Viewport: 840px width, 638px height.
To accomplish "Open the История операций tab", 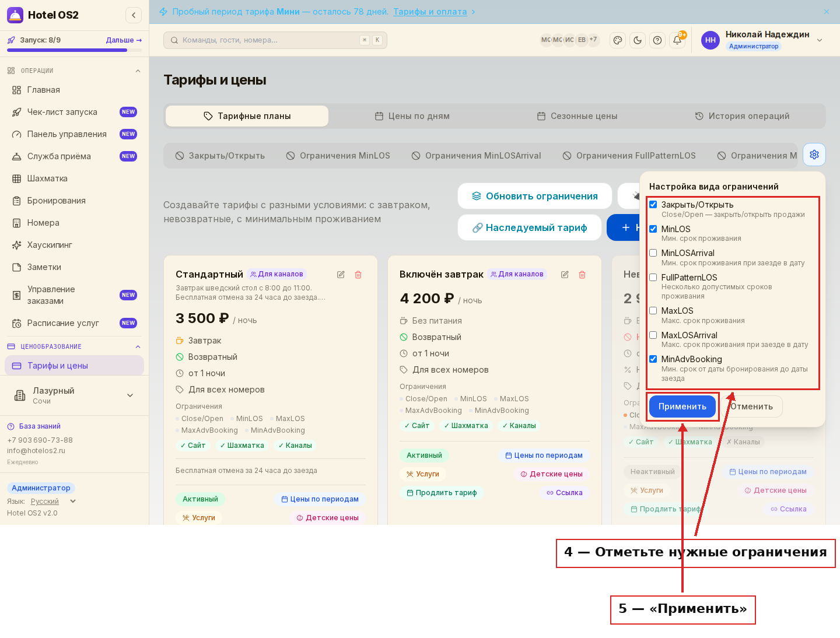I will pos(742,116).
